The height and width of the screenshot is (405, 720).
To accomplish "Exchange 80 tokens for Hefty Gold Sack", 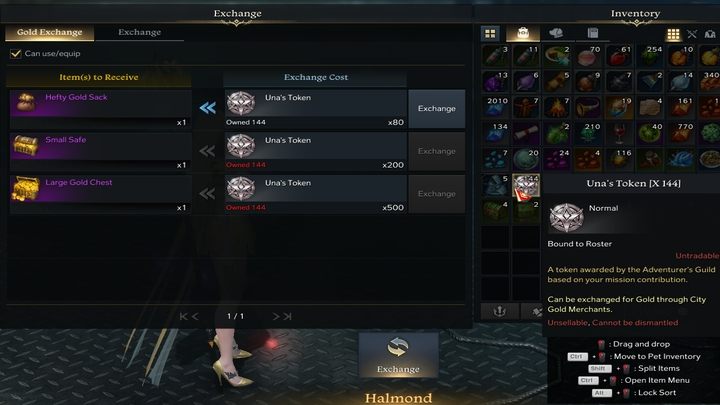I will coord(437,109).
